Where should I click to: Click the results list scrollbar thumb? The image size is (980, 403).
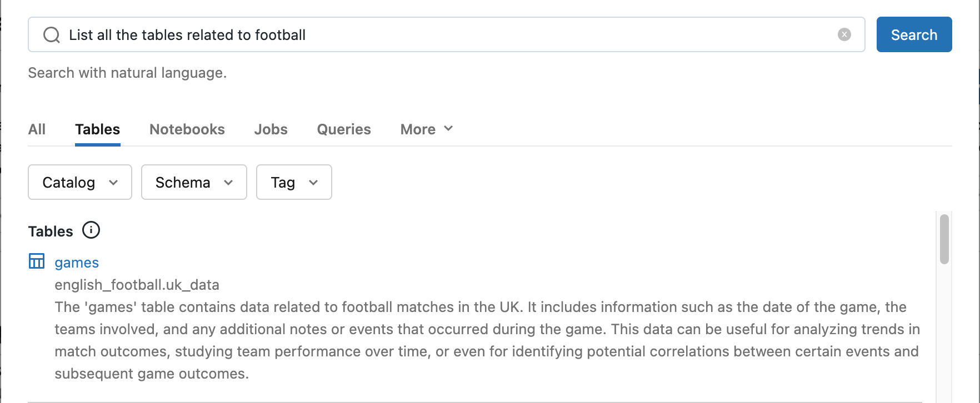[944, 239]
